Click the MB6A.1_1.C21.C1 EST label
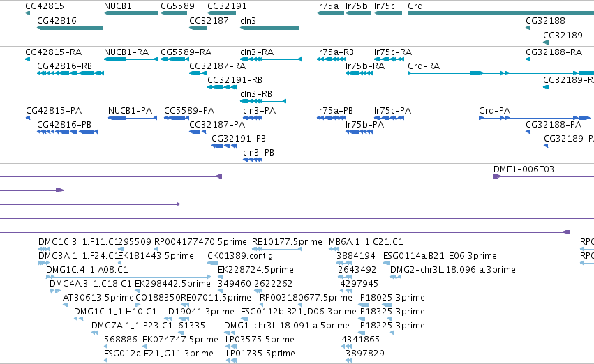 click(x=366, y=241)
